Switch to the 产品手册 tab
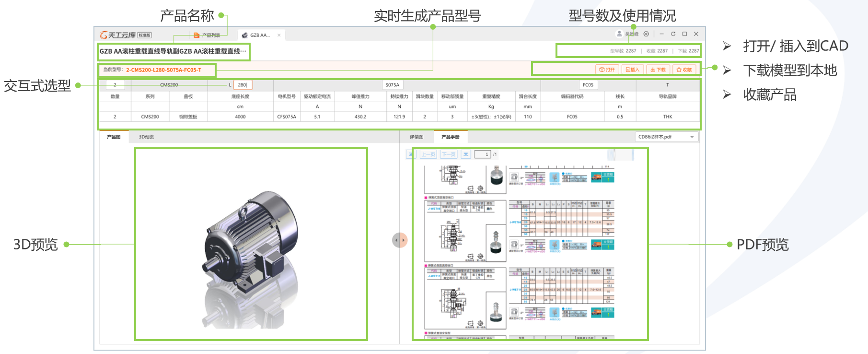The width and height of the screenshot is (868, 354). 451,137
